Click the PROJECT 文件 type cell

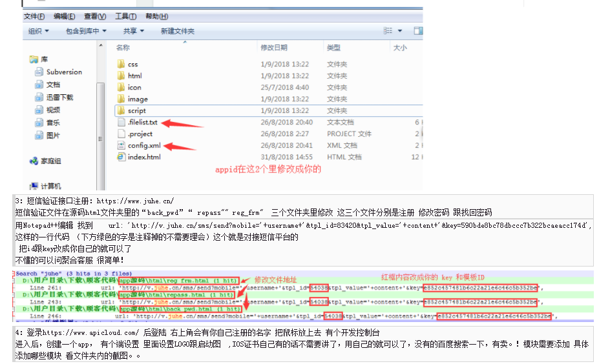(349, 134)
